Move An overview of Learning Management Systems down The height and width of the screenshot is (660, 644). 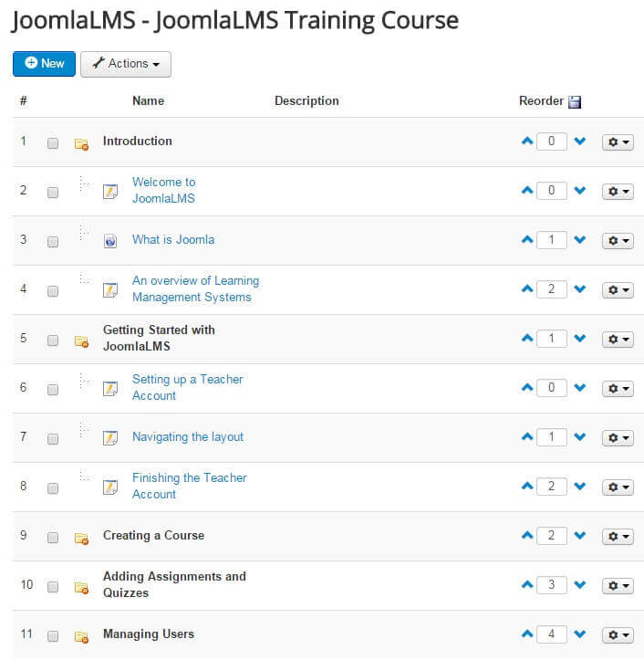[x=580, y=288]
